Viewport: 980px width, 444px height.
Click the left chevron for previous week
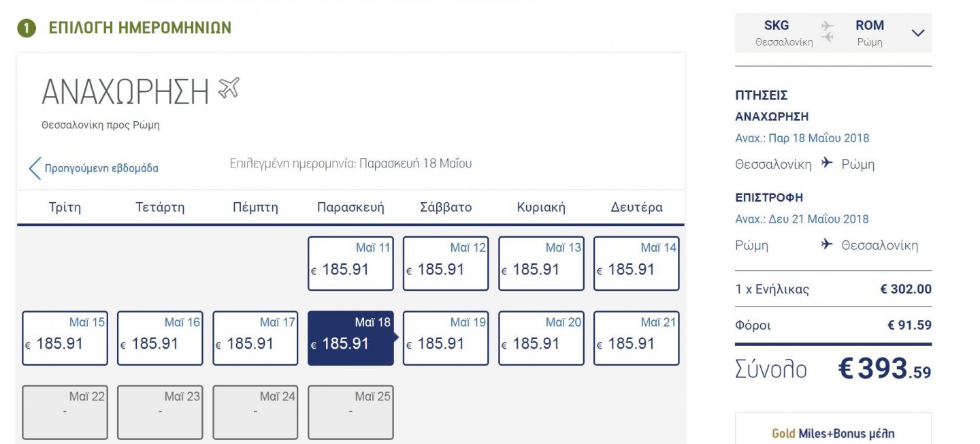pos(35,168)
